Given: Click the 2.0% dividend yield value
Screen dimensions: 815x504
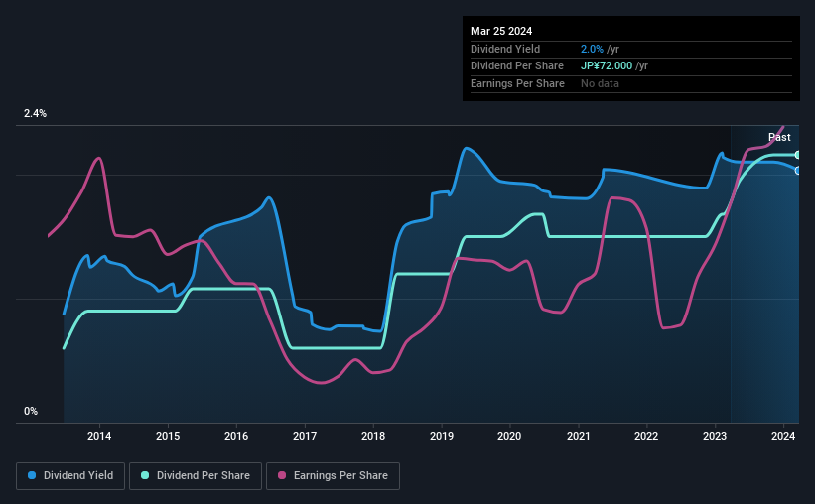Looking at the screenshot, I should 592,49.
